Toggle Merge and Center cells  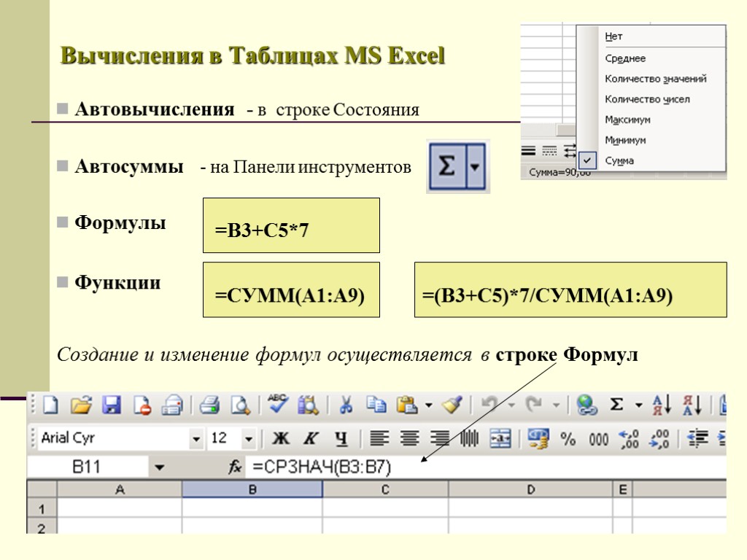(500, 438)
